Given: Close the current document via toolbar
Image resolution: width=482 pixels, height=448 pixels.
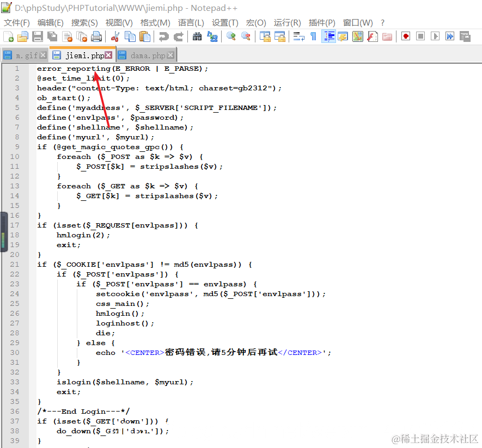Looking at the screenshot, I should coord(67,36).
